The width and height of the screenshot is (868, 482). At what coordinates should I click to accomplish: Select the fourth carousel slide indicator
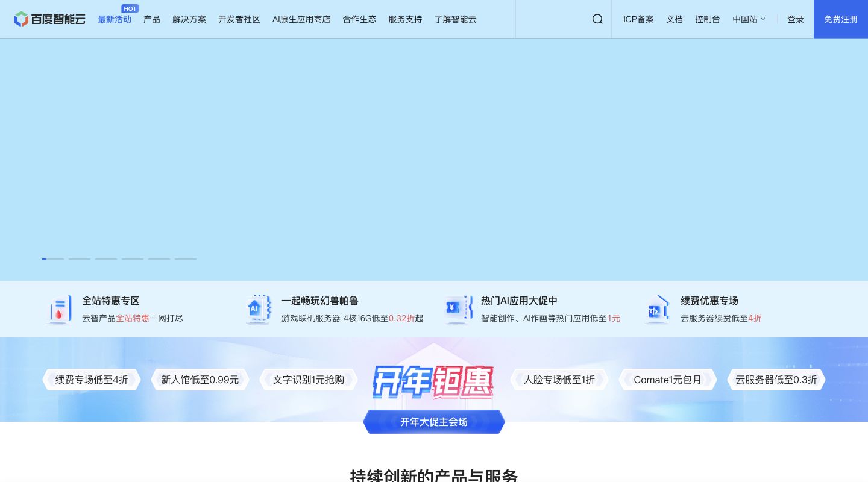(x=133, y=259)
